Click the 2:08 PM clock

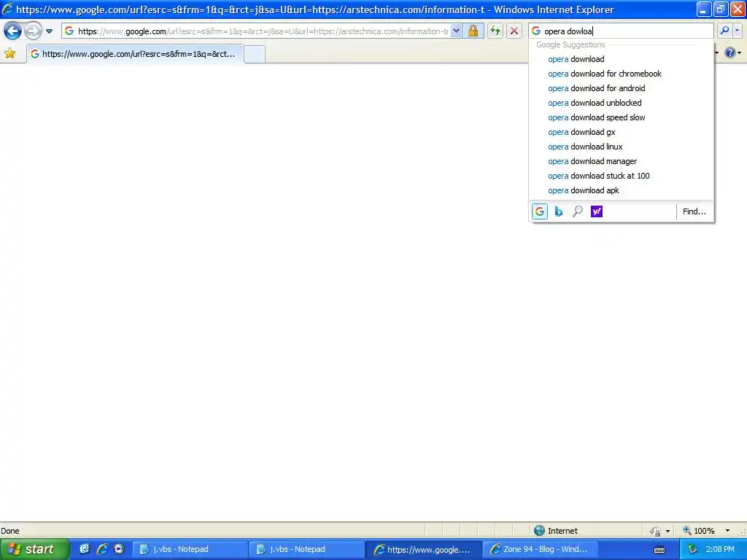pos(720,550)
